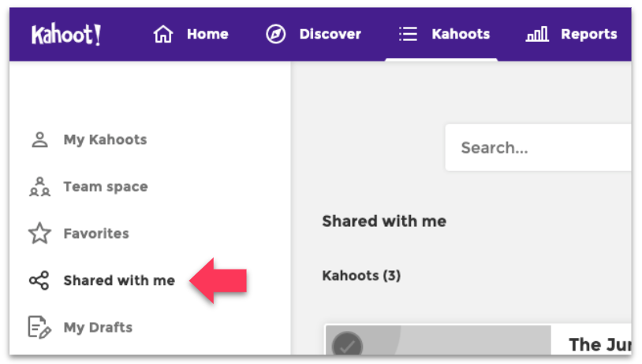Open the kahoot titled 'The Jur'

600,344
